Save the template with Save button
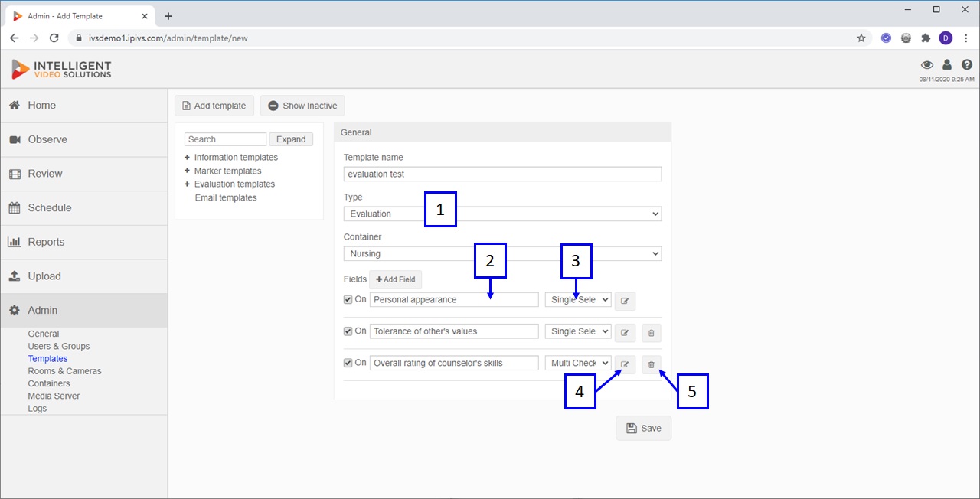 (643, 429)
